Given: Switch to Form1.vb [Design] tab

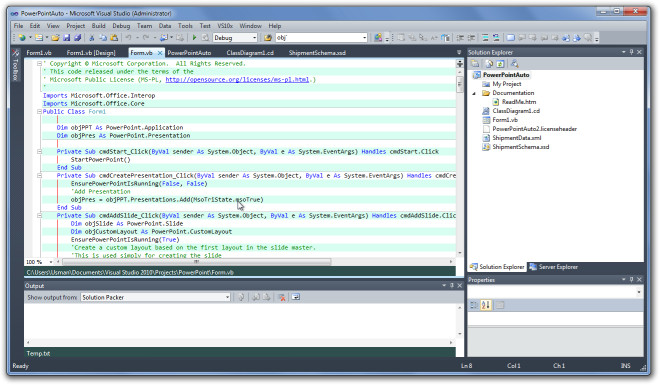Looking at the screenshot, I should (x=91, y=53).
